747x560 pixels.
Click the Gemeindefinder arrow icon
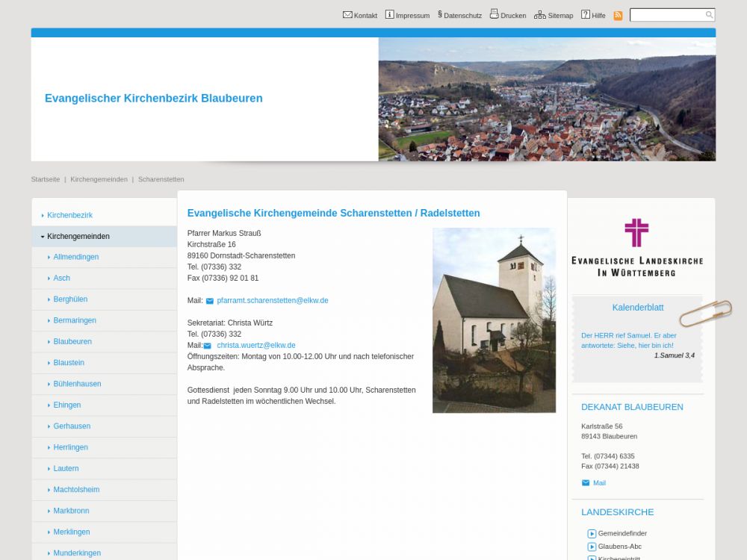pyautogui.click(x=592, y=534)
